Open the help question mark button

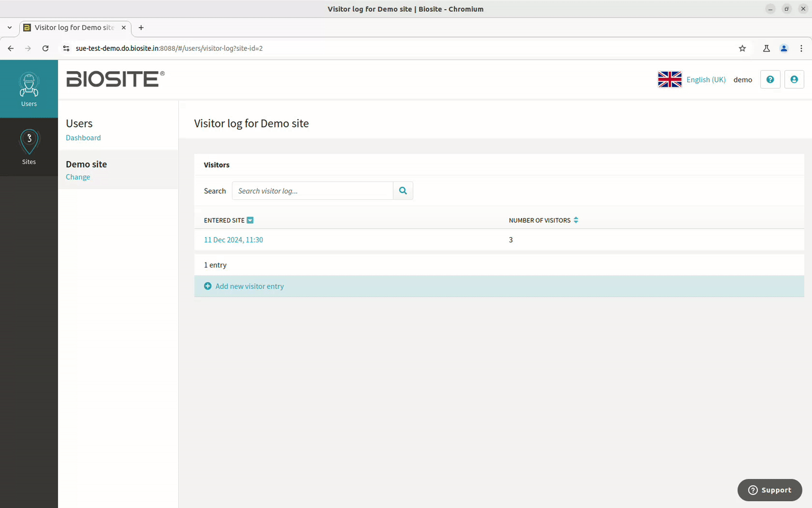770,80
